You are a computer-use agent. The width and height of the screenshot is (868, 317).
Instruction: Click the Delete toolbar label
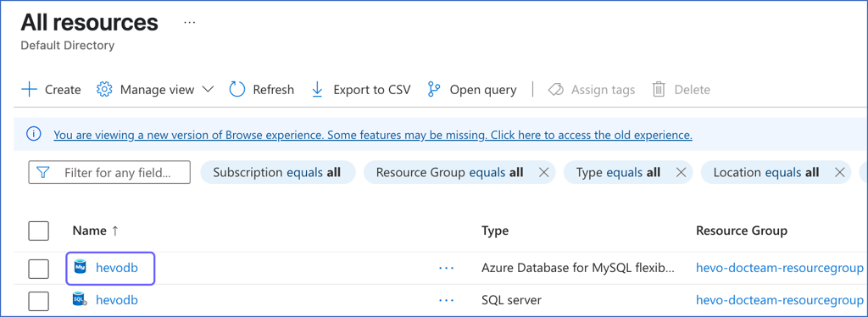[x=692, y=90]
